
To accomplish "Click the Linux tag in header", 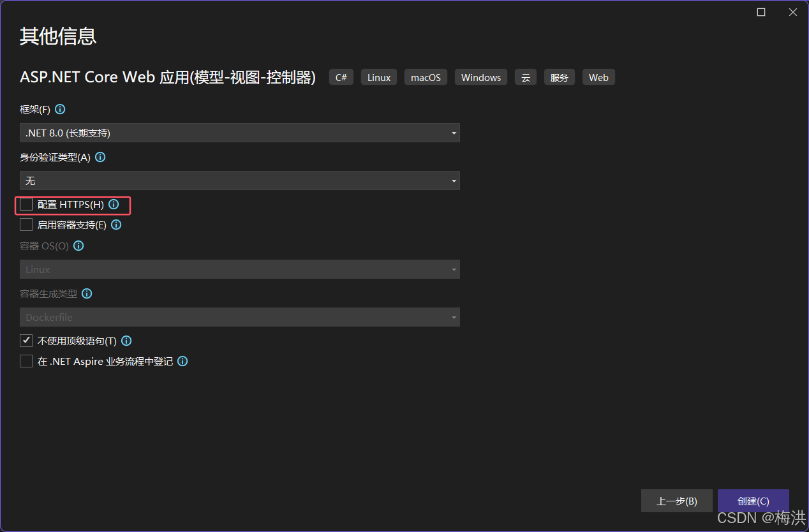I will click(x=379, y=77).
